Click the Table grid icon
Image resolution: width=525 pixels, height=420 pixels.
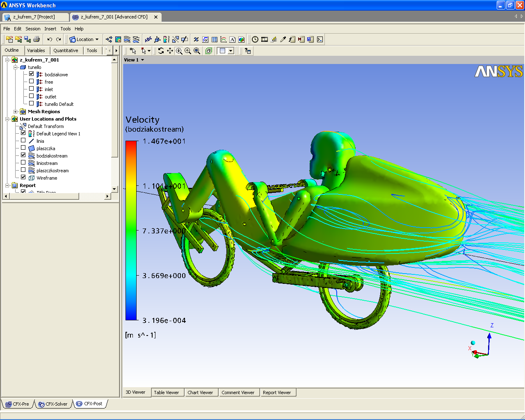215,39
